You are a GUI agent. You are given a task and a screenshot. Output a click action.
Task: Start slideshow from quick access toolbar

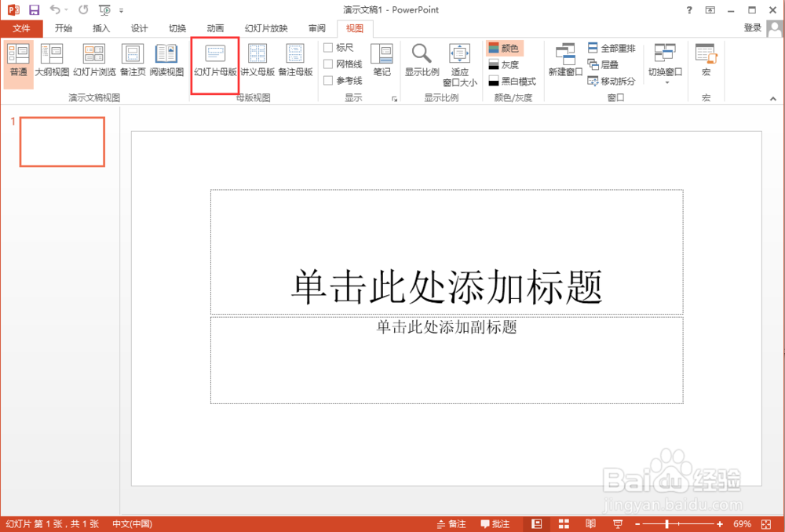coord(104,10)
